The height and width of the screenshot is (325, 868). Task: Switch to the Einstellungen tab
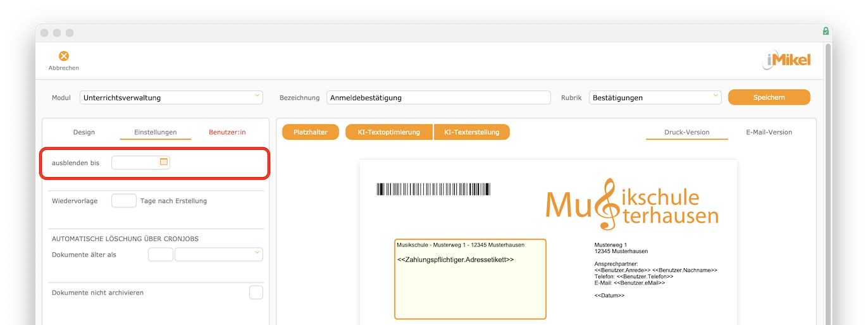tap(155, 132)
